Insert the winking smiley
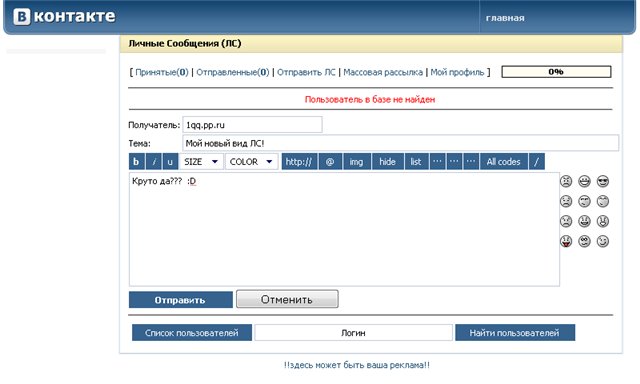The image size is (640, 384). (603, 242)
